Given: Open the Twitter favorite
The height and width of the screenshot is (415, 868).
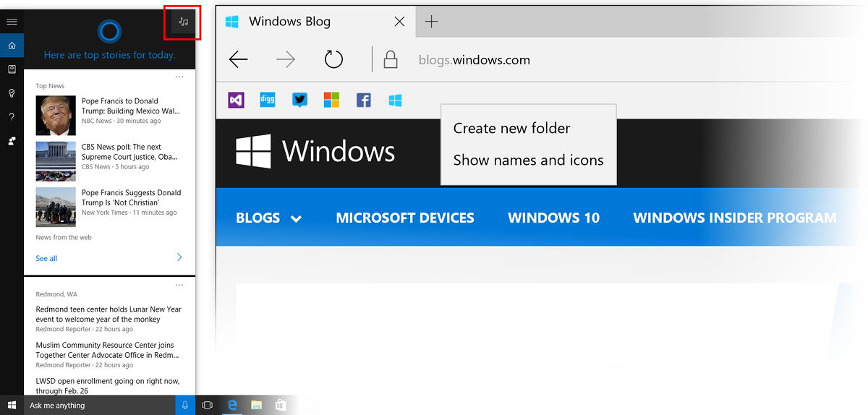Looking at the screenshot, I should 299,100.
